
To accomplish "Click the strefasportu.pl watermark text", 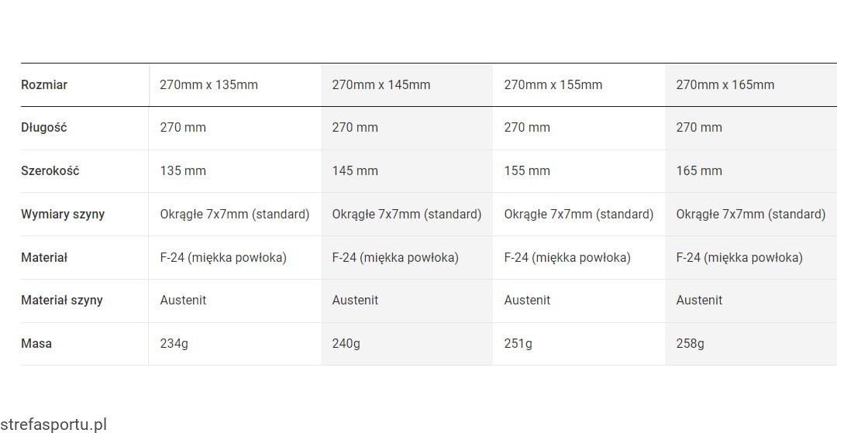I will (x=53, y=424).
